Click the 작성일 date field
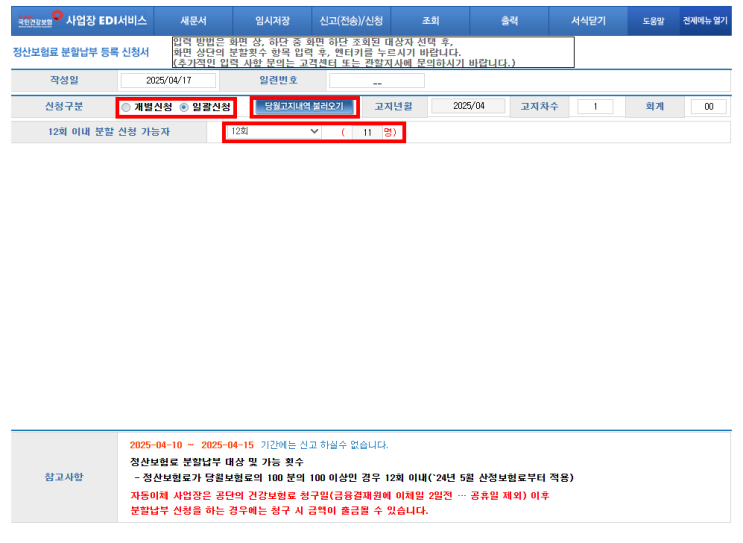 [x=168, y=81]
